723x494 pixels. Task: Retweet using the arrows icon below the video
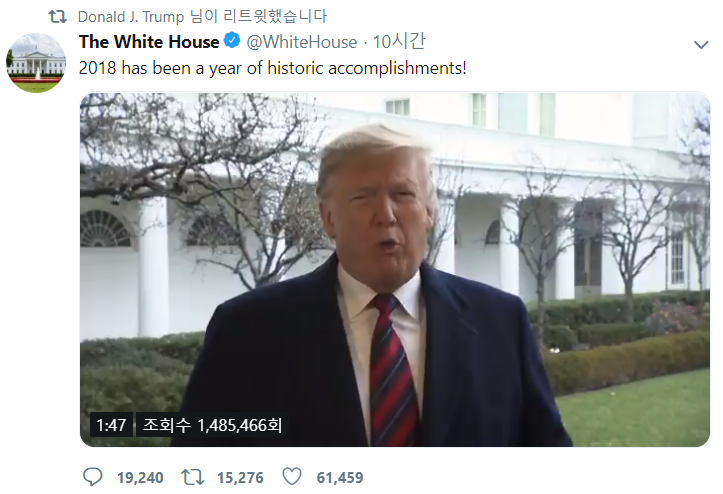pos(192,477)
